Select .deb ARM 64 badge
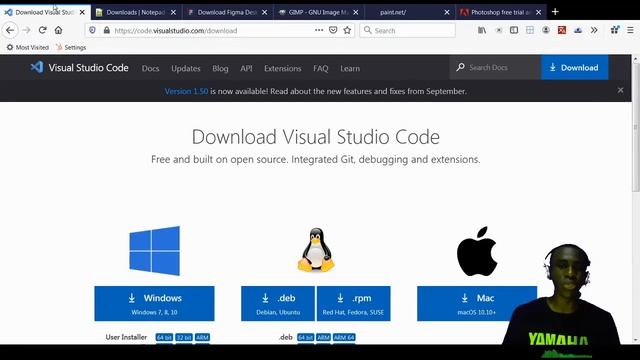This screenshot has height=360, width=640. pyautogui.click(x=344, y=338)
